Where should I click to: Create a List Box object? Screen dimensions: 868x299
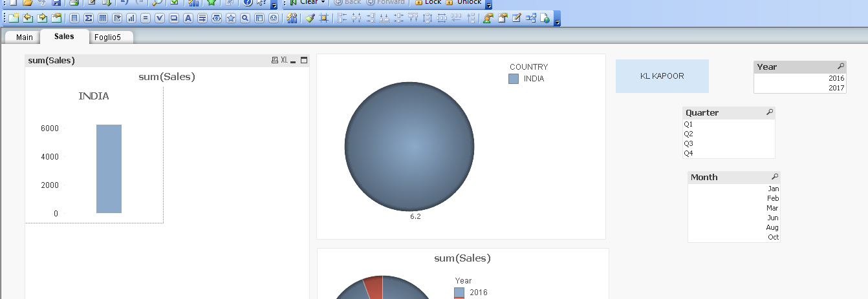pyautogui.click(x=74, y=18)
